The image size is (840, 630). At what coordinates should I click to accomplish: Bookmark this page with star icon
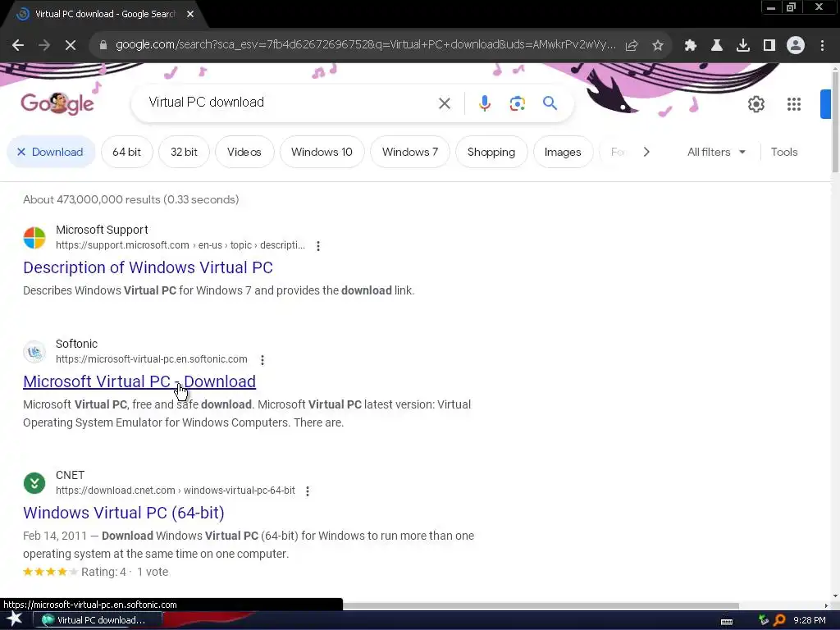tap(658, 46)
